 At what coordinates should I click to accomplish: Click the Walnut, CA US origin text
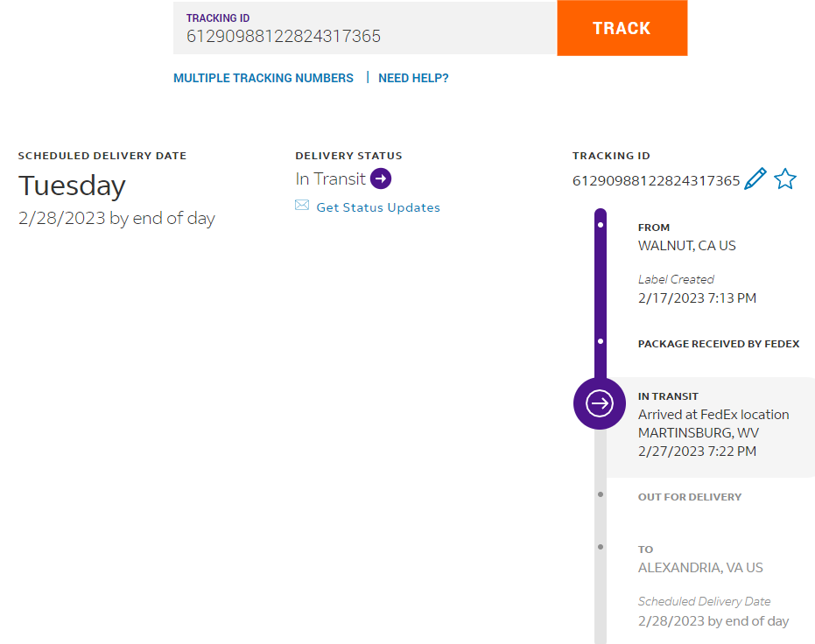tap(687, 246)
